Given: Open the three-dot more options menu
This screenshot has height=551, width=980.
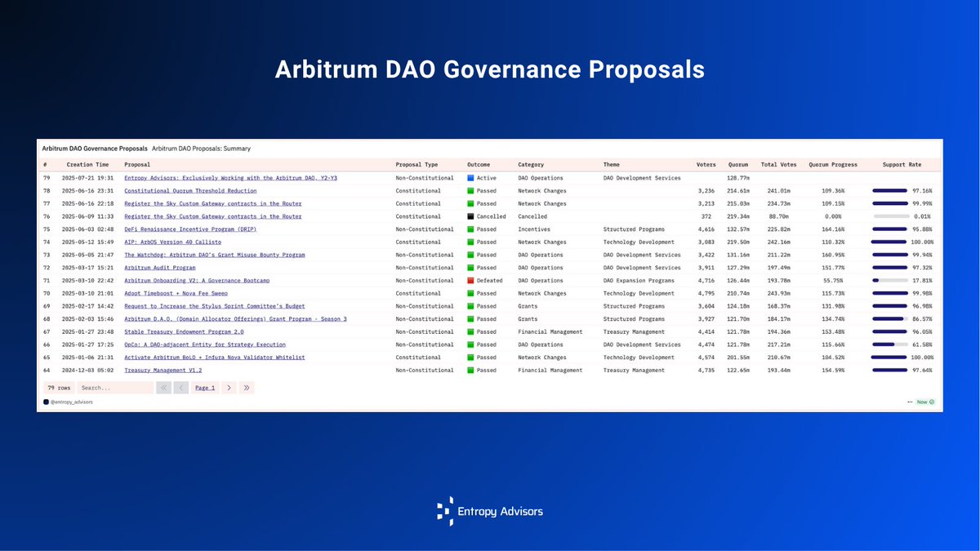Looking at the screenshot, I should coord(911,402).
